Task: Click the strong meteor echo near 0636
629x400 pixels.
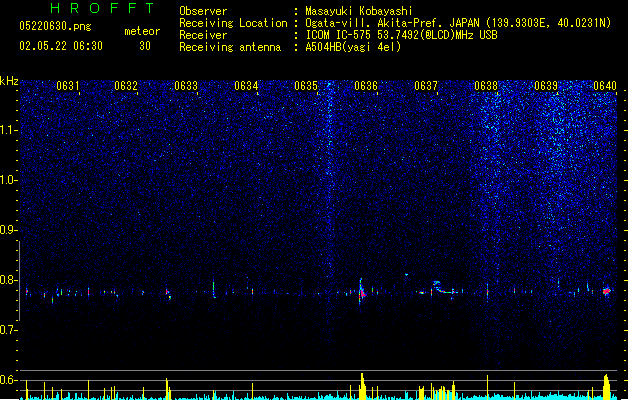Action: [x=362, y=291]
